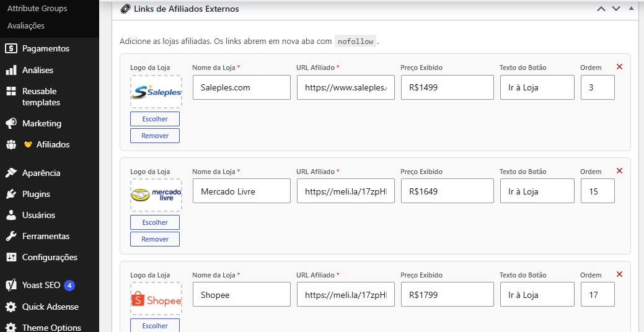The height and width of the screenshot is (332, 644).
Task: Edit the R$1799 price field
Action: tap(448, 294)
